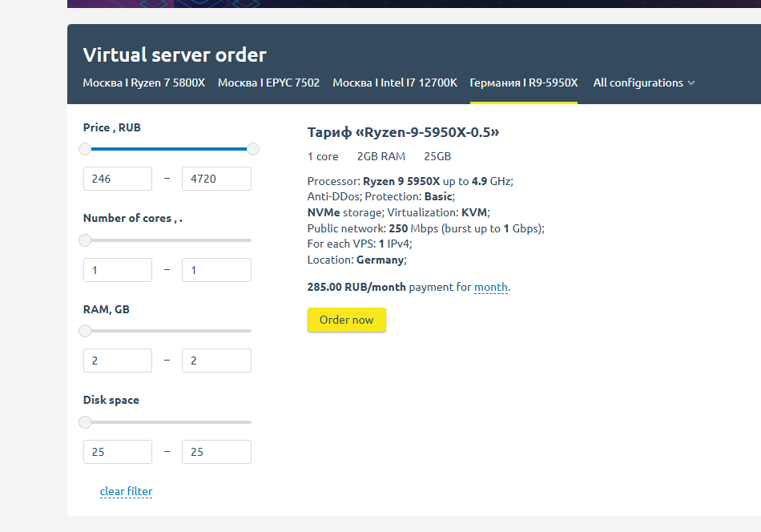The width and height of the screenshot is (761, 532).
Task: Click the Processor: Ryzen 9 5950X line
Action: click(x=410, y=181)
